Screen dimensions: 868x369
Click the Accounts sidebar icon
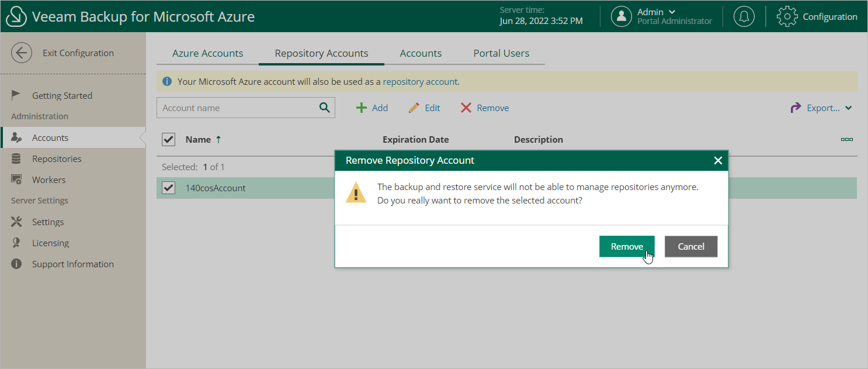point(16,137)
